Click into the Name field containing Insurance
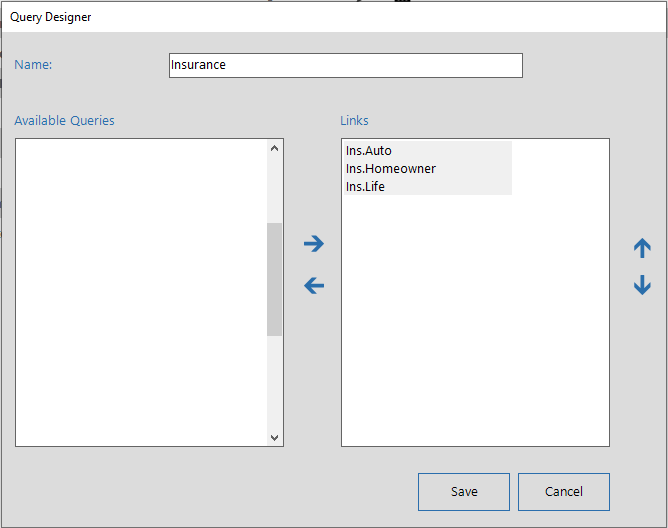The image size is (668, 528). point(345,65)
